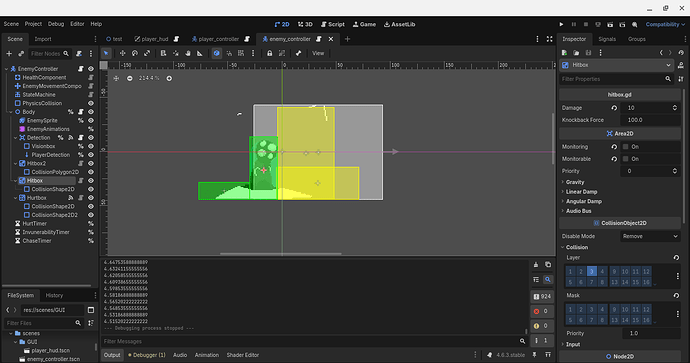Clear the output log
Viewport: 690px width, 363px height.
[x=536, y=265]
